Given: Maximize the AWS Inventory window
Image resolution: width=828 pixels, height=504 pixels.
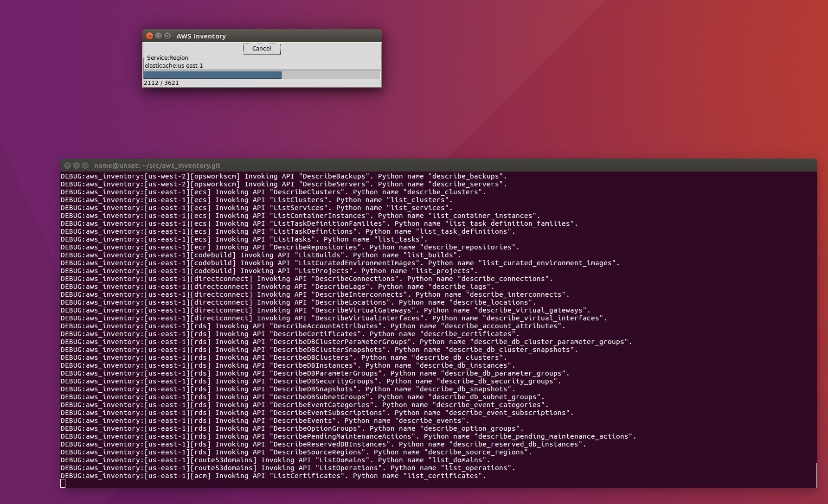Looking at the screenshot, I should 167,36.
